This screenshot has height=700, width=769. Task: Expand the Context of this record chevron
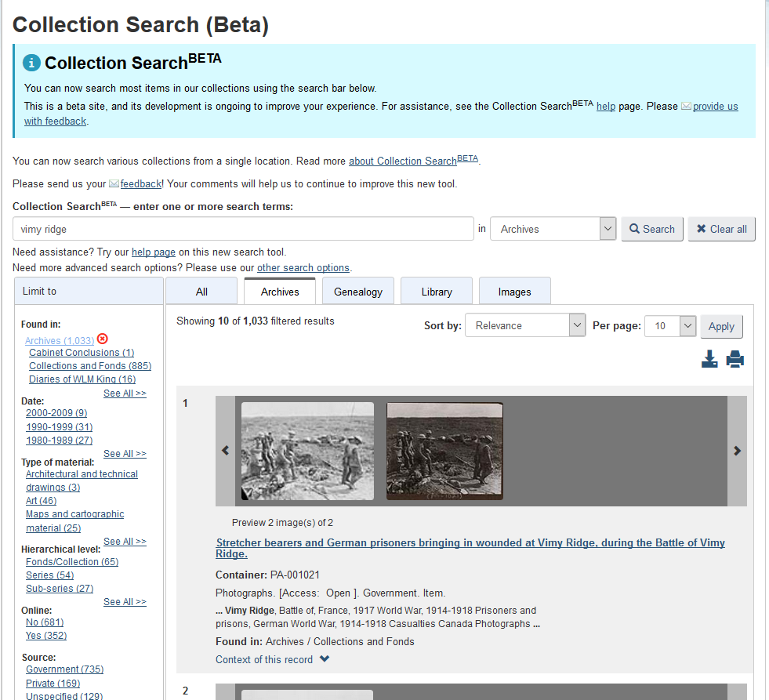coord(325,659)
